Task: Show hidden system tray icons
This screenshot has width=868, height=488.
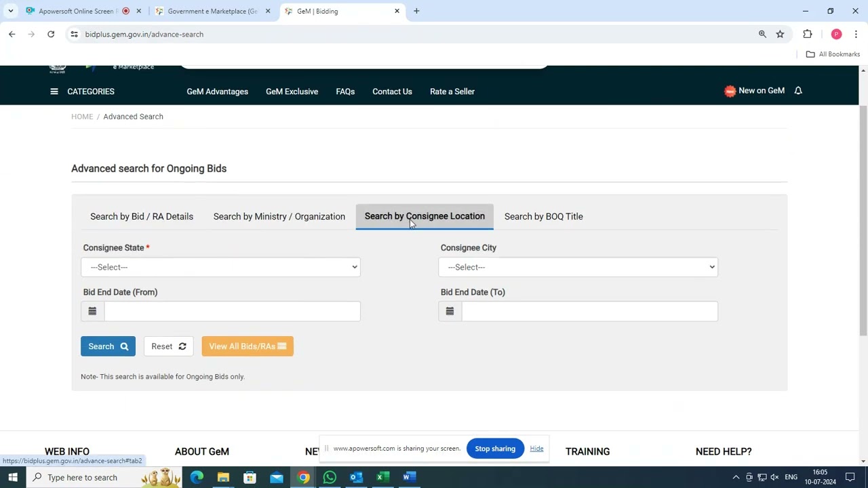Action: pyautogui.click(x=736, y=477)
